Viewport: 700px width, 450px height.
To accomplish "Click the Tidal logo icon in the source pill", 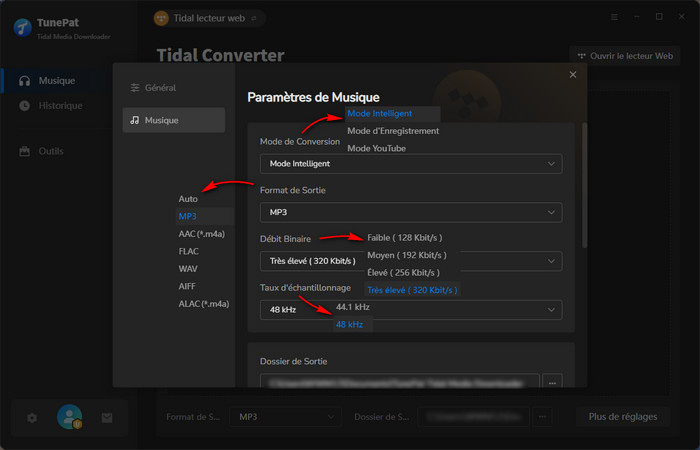I will (x=161, y=18).
